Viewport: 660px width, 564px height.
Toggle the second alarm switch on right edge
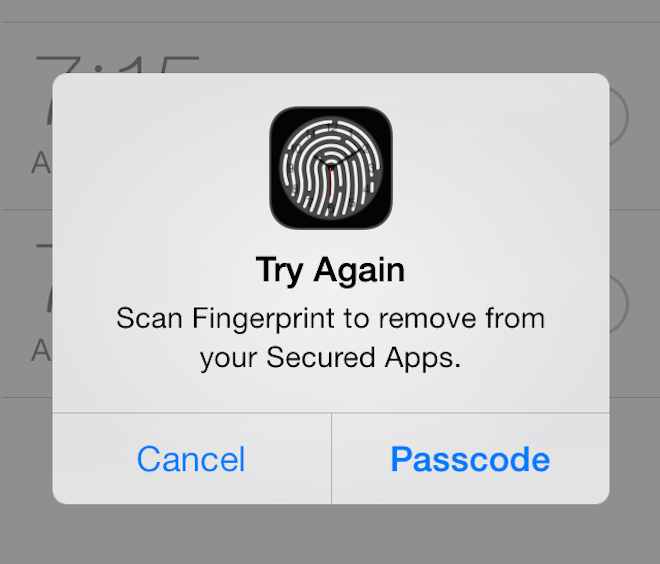tap(619, 304)
